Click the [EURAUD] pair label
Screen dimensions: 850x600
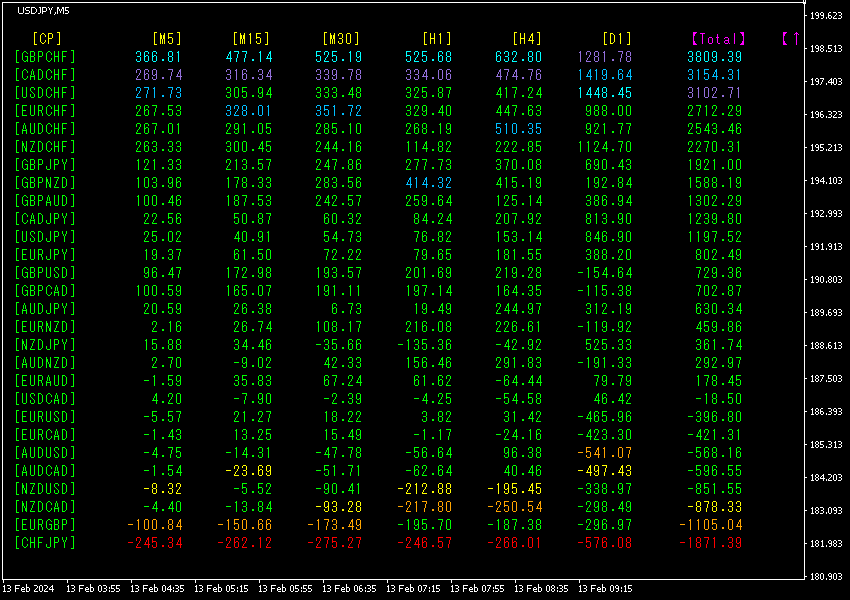[45, 380]
